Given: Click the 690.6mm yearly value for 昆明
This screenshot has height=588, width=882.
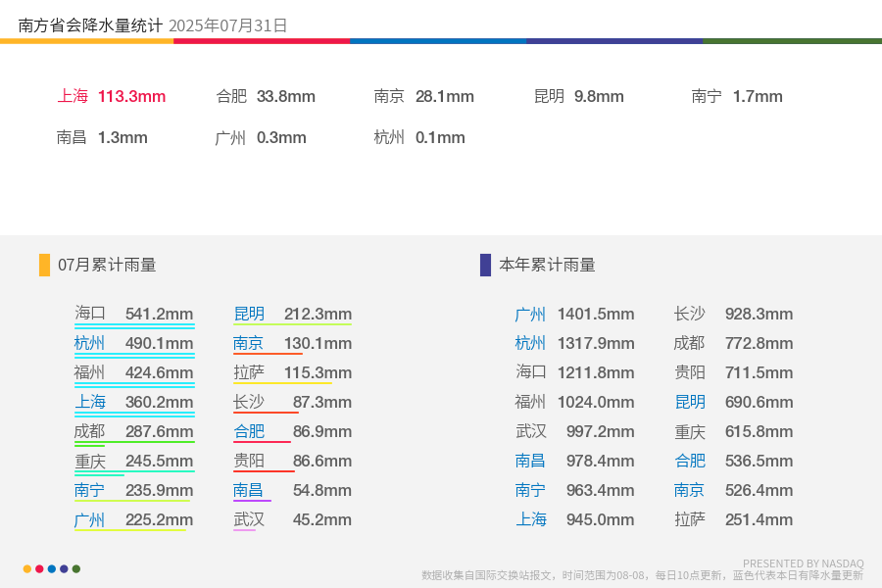Looking at the screenshot, I should pyautogui.click(x=759, y=402).
